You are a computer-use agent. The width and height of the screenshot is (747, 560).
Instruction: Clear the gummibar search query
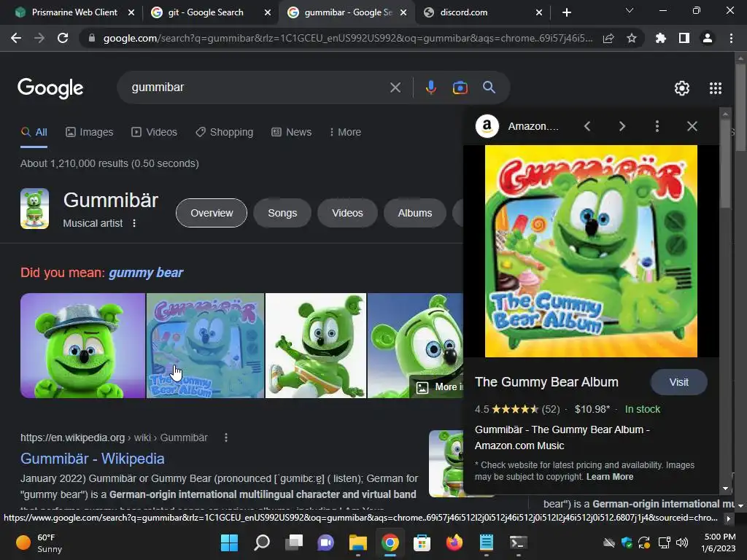(x=395, y=87)
